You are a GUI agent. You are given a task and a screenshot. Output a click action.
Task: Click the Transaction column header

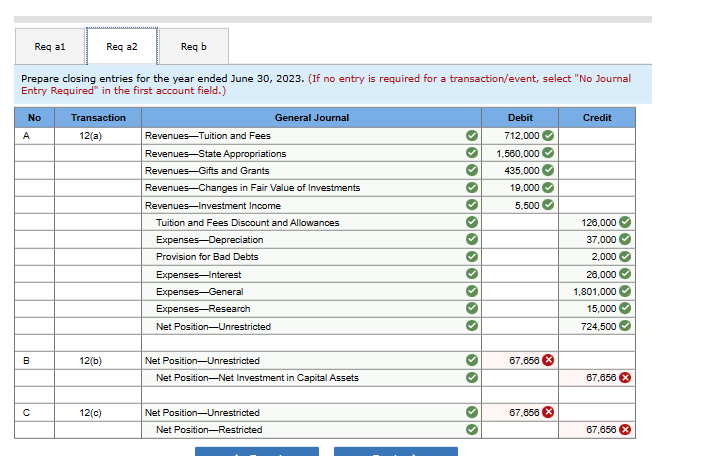point(98,117)
